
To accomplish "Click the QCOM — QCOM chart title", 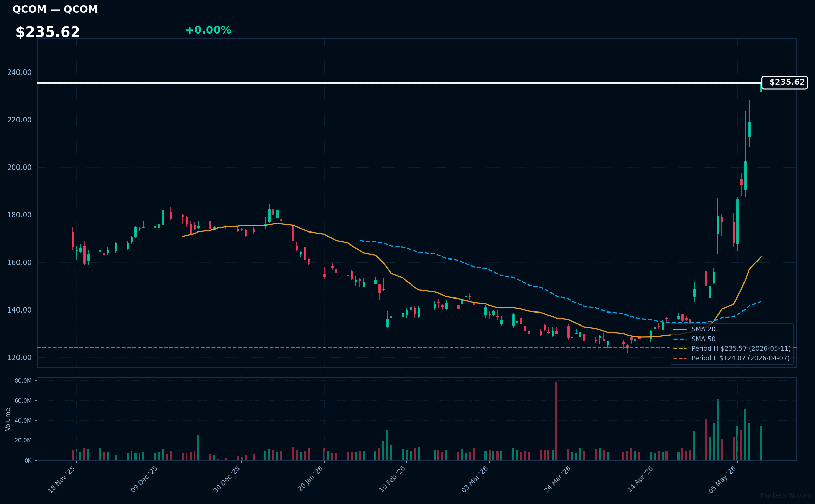I will (55, 9).
